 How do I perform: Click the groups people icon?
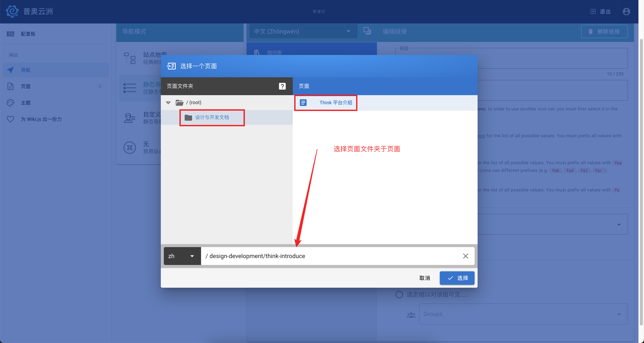tap(411, 315)
